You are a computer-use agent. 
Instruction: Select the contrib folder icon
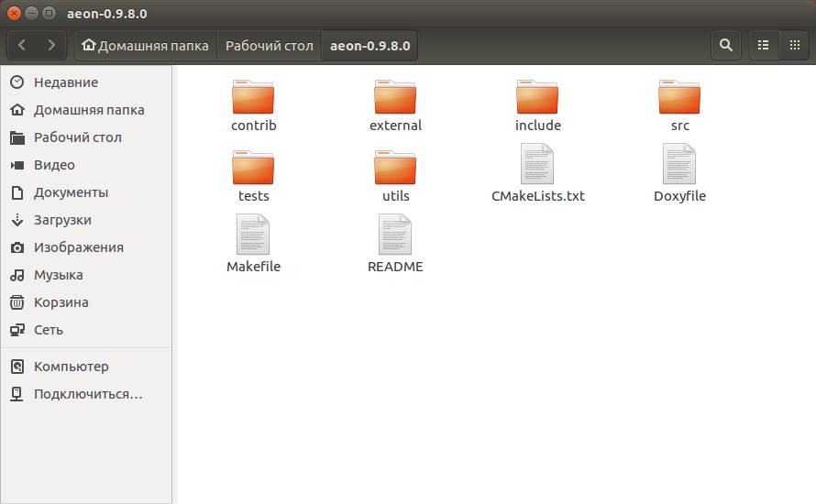253,97
